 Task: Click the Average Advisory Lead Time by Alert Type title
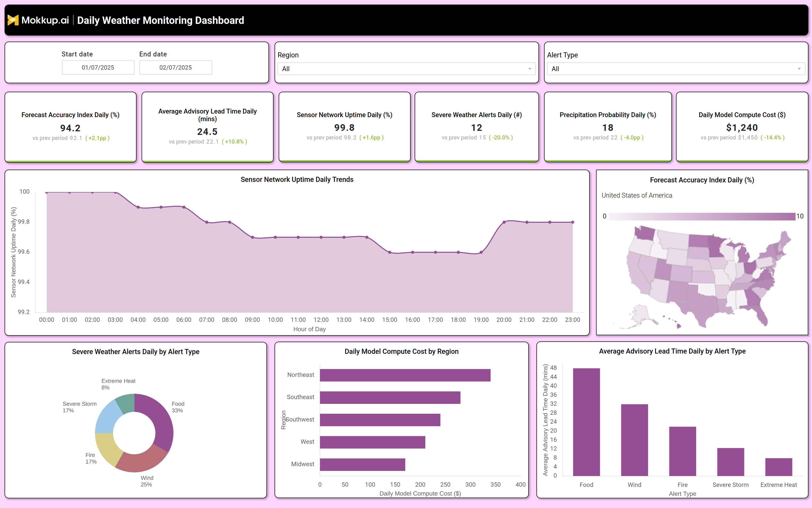[672, 351]
